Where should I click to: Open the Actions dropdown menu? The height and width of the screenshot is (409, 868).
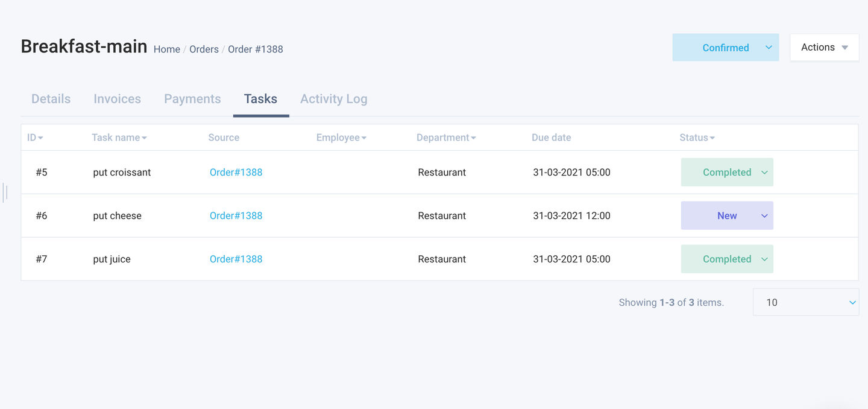824,47
